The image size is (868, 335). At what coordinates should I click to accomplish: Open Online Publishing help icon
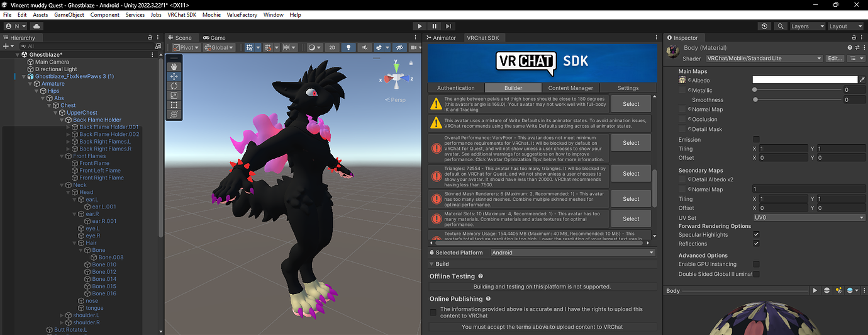tap(488, 298)
